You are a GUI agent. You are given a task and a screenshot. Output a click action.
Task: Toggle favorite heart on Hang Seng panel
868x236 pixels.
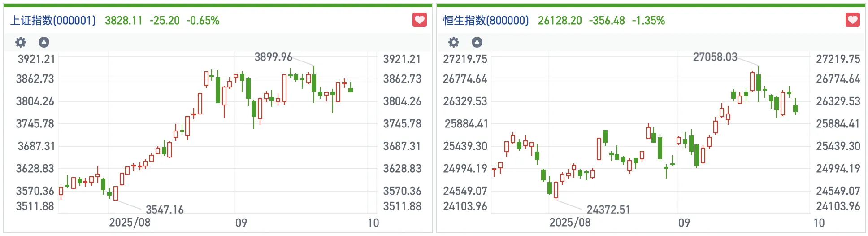point(853,20)
